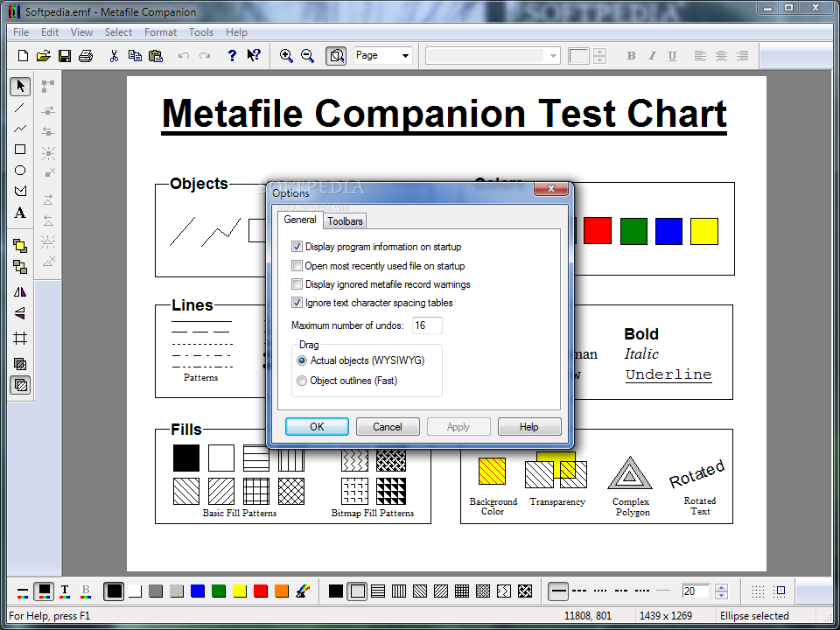This screenshot has width=840, height=630.
Task: Click the Help button in Options
Action: (x=529, y=426)
